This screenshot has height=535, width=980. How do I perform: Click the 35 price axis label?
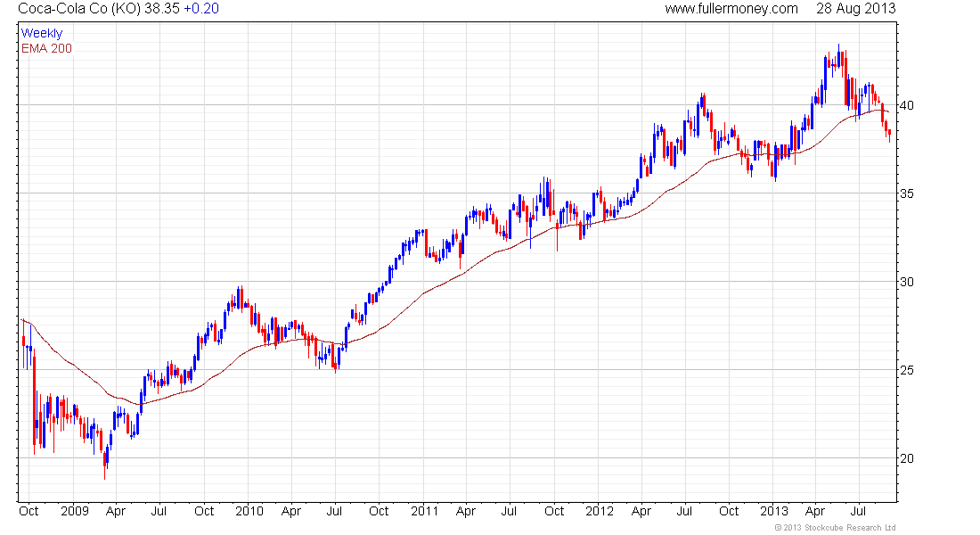coord(906,193)
